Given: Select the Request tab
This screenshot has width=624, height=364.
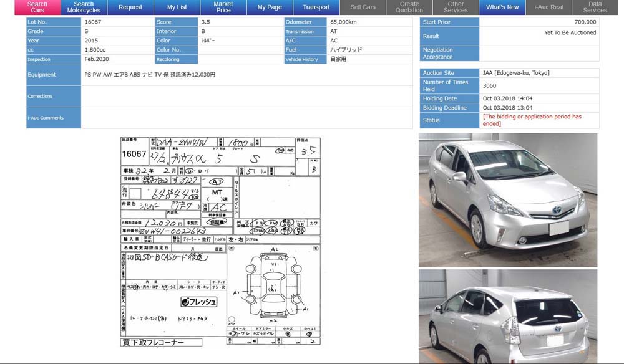Looking at the screenshot, I should click(130, 7).
